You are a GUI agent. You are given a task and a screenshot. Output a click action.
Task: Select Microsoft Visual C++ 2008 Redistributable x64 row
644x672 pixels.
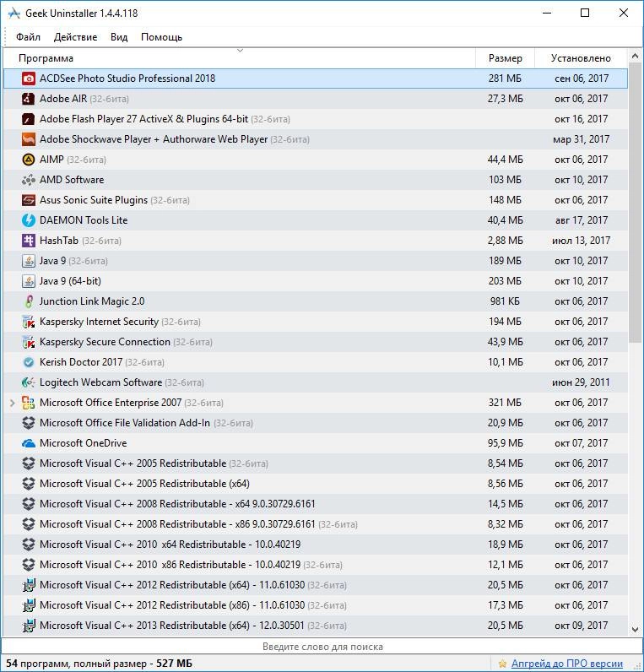pos(316,504)
